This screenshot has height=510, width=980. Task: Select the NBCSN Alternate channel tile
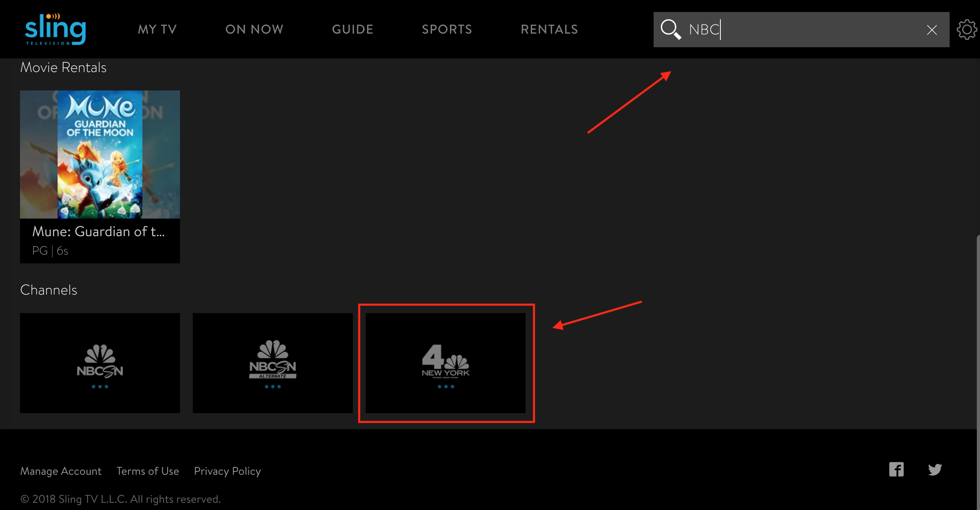tap(273, 363)
